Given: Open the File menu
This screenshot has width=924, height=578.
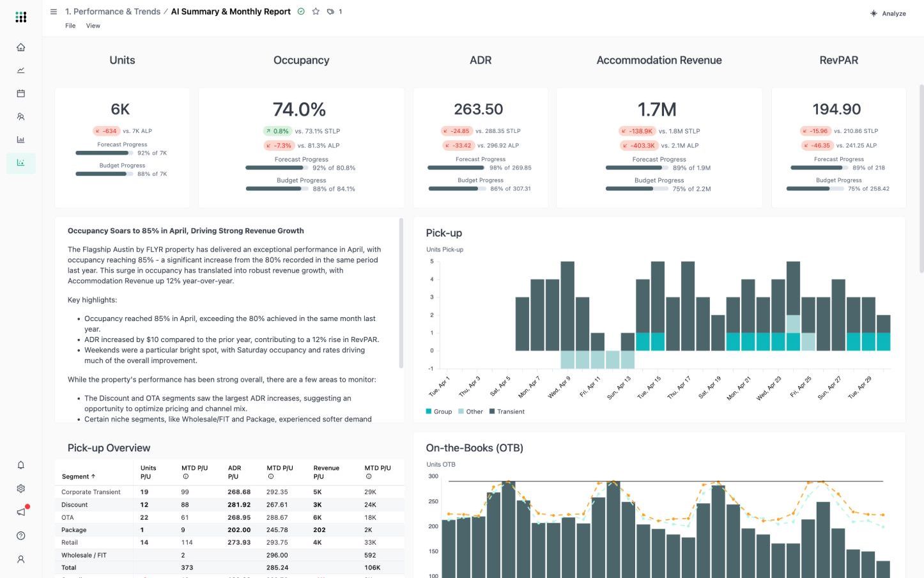Looking at the screenshot, I should click(70, 26).
